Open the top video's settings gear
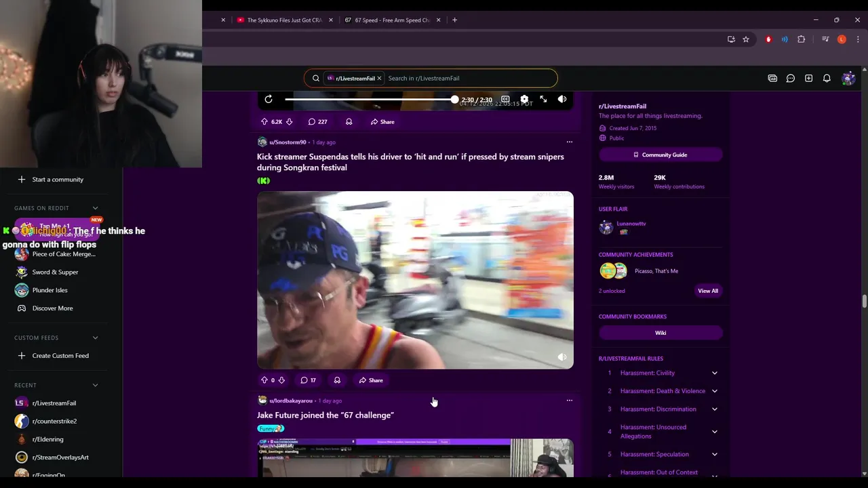Image resolution: width=868 pixels, height=488 pixels. pos(524,100)
